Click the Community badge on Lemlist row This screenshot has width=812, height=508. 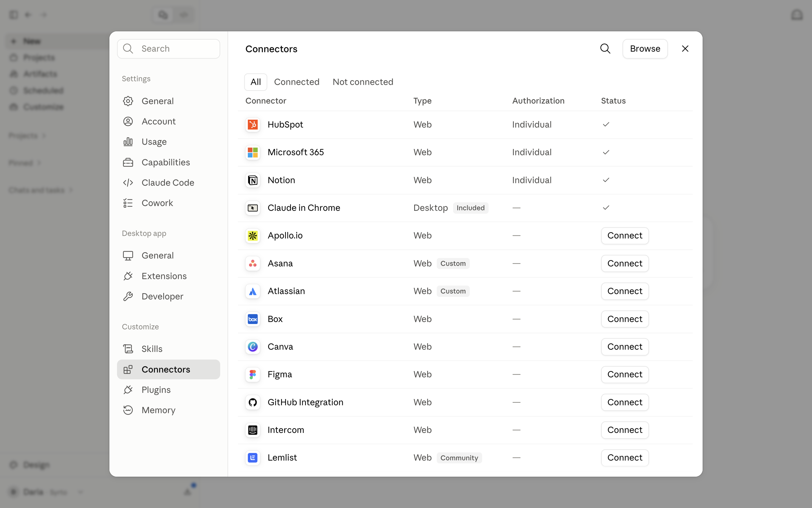coord(459,457)
